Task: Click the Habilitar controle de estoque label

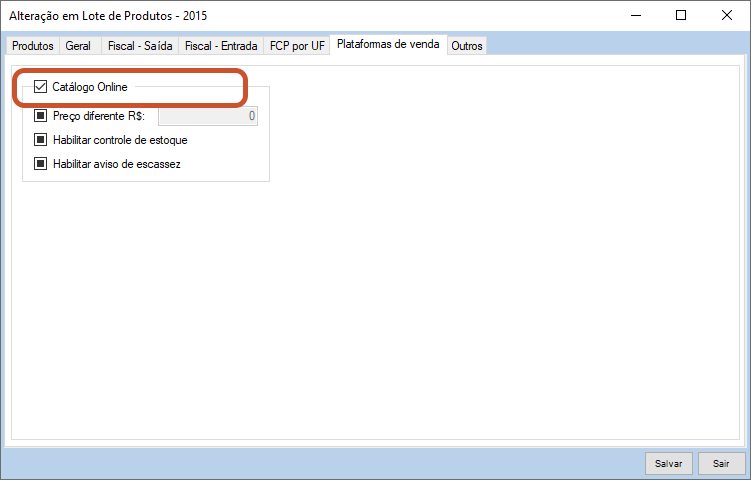Action: (x=120, y=140)
